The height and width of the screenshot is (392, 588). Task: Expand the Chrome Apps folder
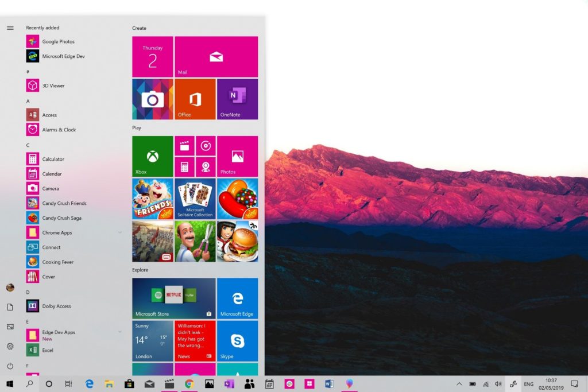[120, 232]
